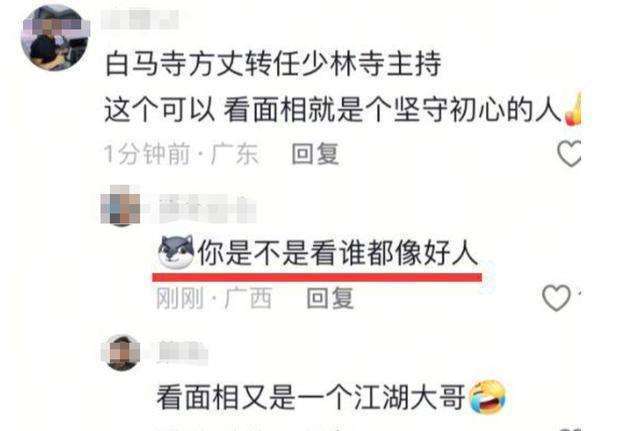
Task: Click the laughing-crying emoji after 江湖大哥
Action: (x=487, y=397)
